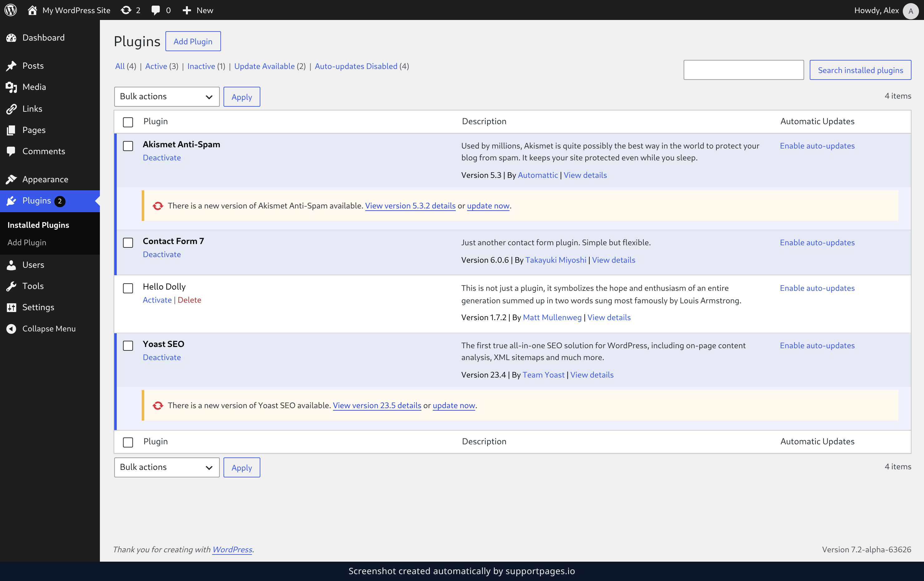Tick the Yoast SEO checkbox
The image size is (924, 581).
128,345
